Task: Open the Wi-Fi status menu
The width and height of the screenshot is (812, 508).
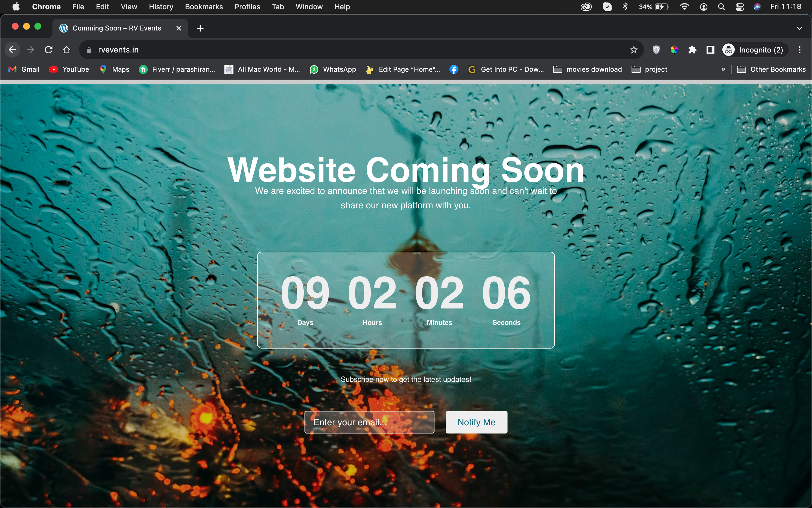Action: [684, 7]
